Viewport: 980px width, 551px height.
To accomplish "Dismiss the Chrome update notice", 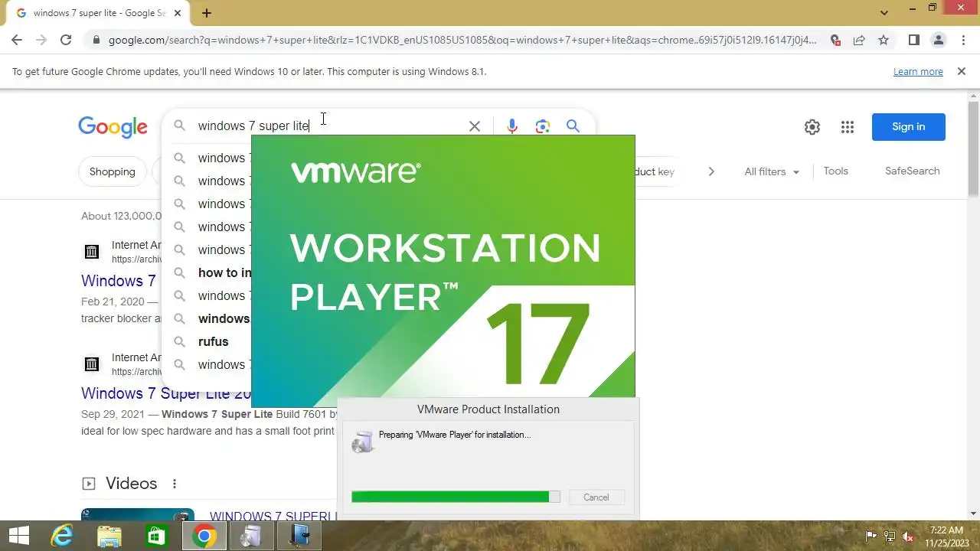I will click(x=961, y=71).
